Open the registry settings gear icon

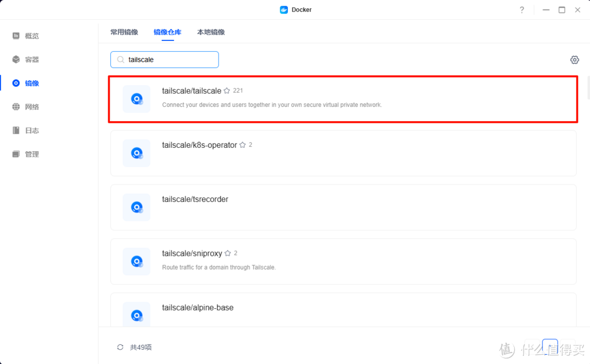[574, 59]
